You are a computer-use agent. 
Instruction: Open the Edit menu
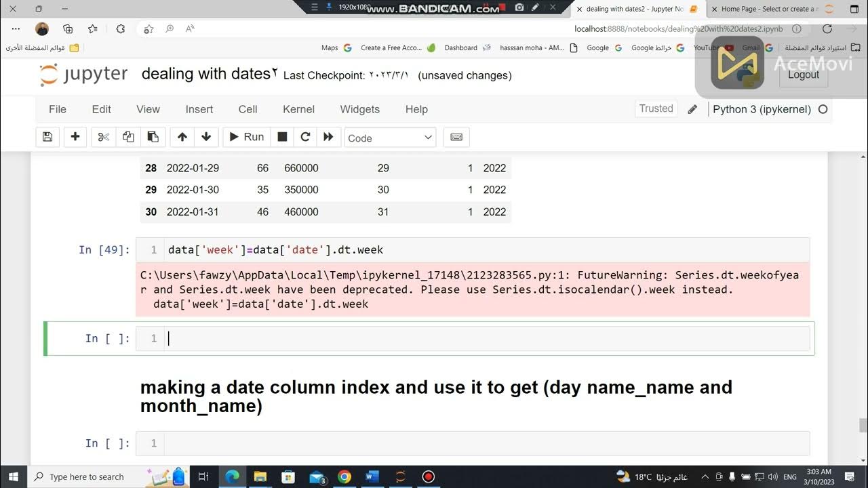pyautogui.click(x=102, y=109)
